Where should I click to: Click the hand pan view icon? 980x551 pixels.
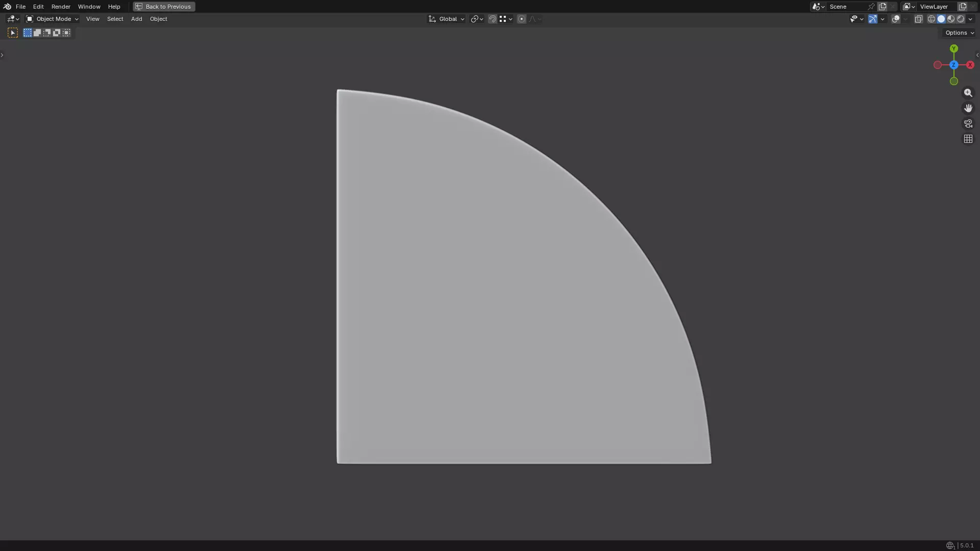[968, 108]
